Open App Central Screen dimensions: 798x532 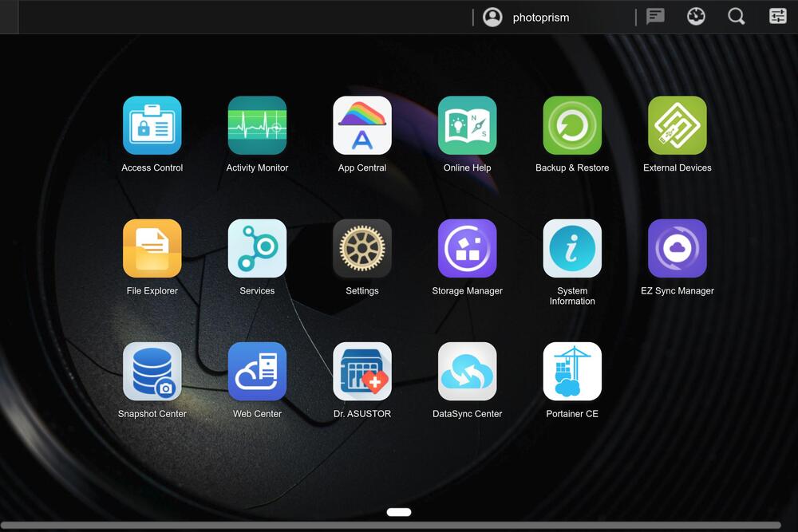point(362,125)
